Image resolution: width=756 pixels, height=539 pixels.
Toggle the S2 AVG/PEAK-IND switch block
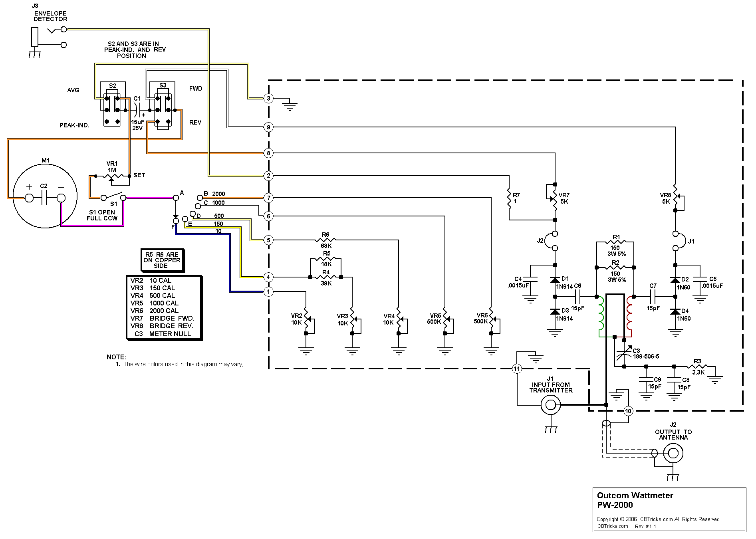pos(112,105)
